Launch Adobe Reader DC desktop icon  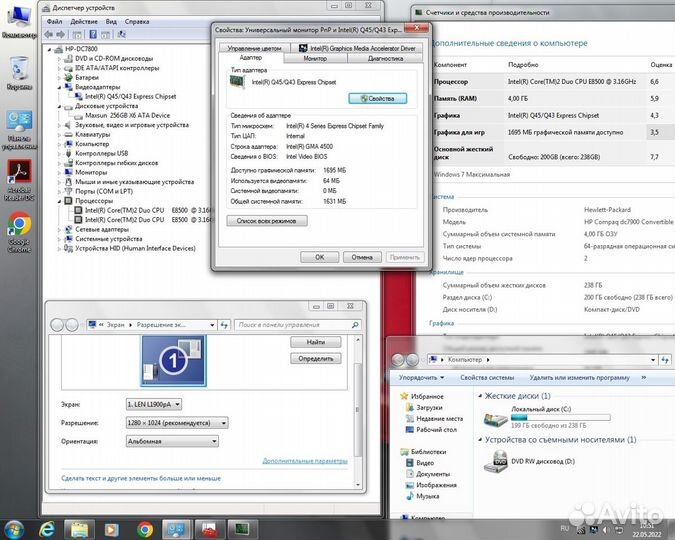point(19,180)
